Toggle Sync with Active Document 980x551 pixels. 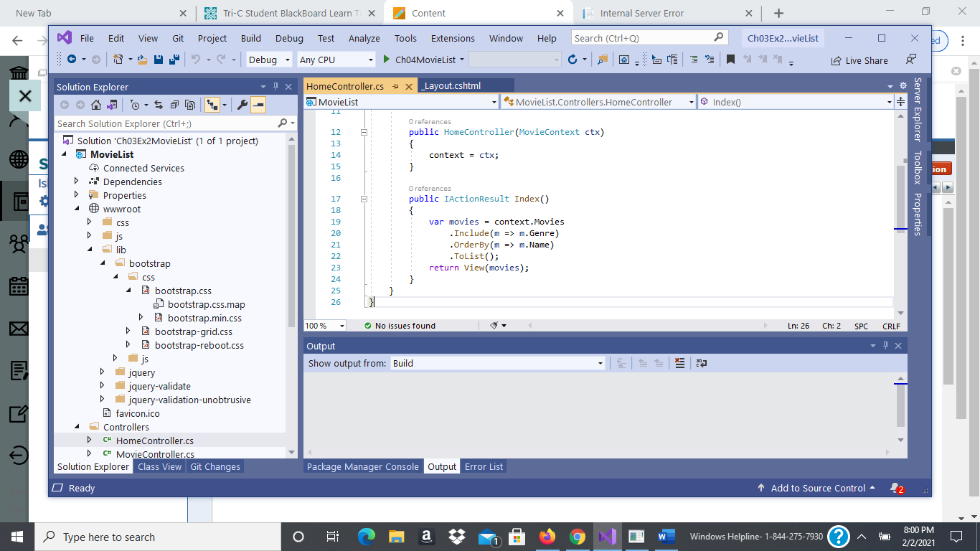pyautogui.click(x=159, y=105)
